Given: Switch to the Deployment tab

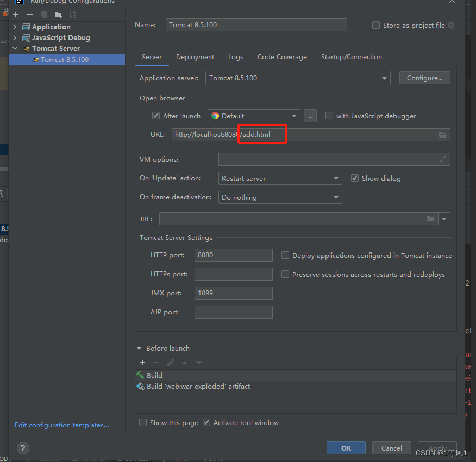Looking at the screenshot, I should pyautogui.click(x=195, y=57).
